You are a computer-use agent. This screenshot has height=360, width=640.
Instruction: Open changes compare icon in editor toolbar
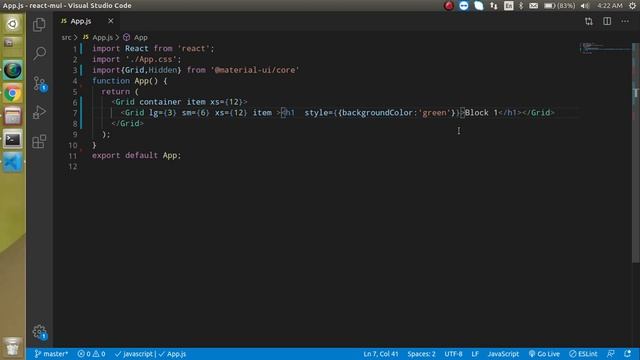point(589,21)
